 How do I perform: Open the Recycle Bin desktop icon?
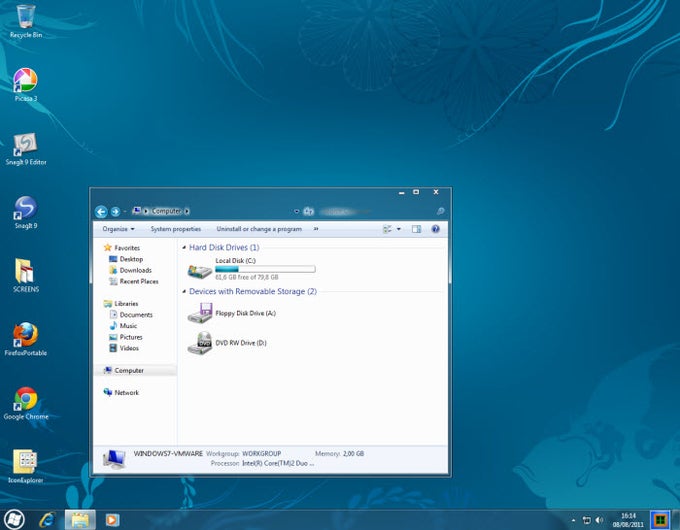tap(26, 20)
